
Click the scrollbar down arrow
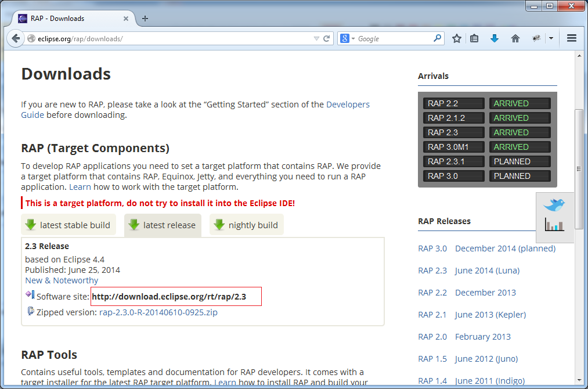click(579, 380)
